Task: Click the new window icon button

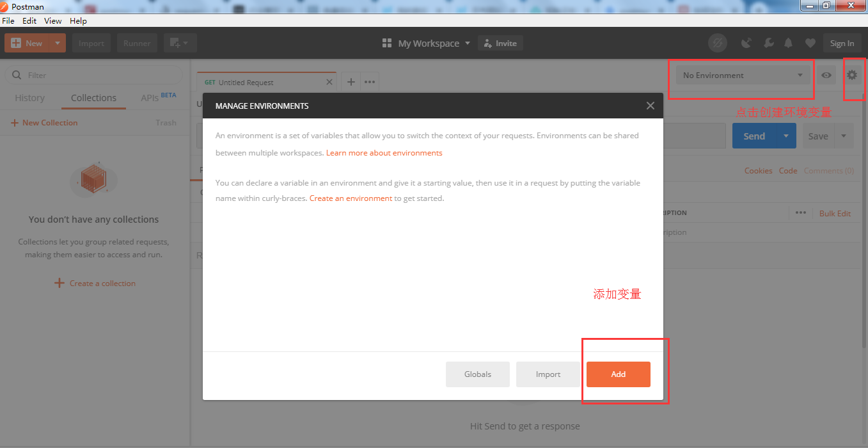Action: coord(180,43)
